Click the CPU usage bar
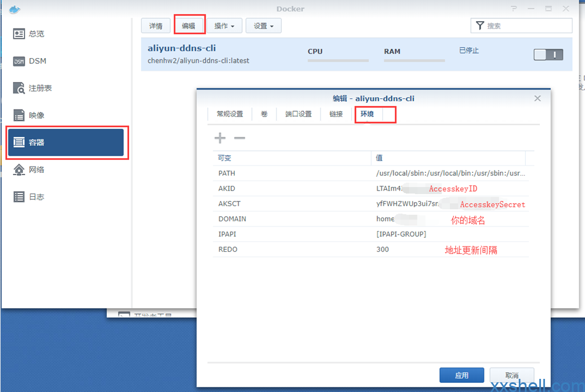 (x=338, y=60)
